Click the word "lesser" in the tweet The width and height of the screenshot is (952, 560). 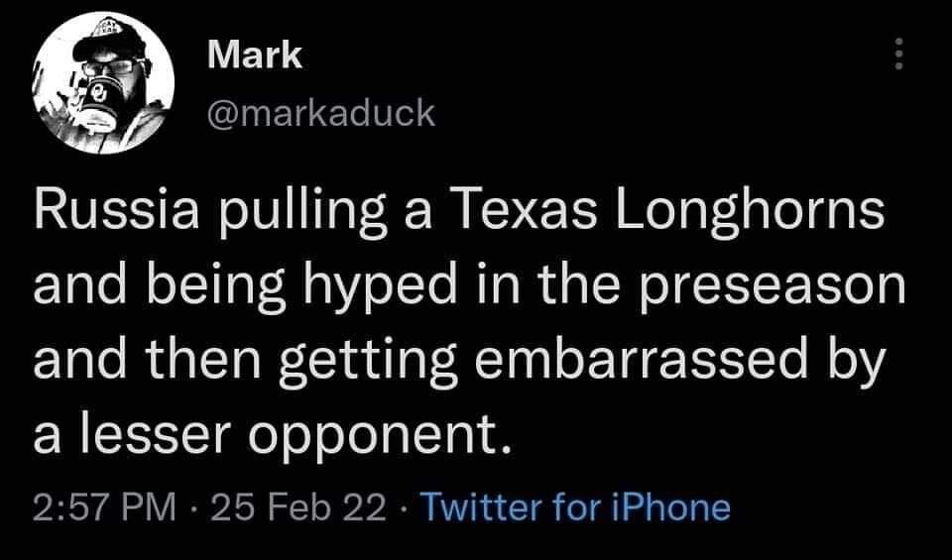(148, 433)
